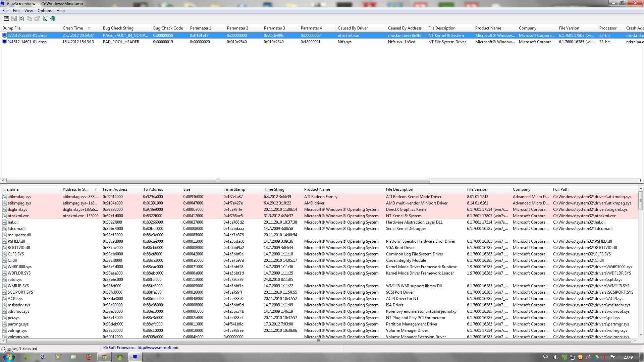Select the dxgkrnl.sys driver row
Screen dimensions: 644x362
click(x=17, y=209)
